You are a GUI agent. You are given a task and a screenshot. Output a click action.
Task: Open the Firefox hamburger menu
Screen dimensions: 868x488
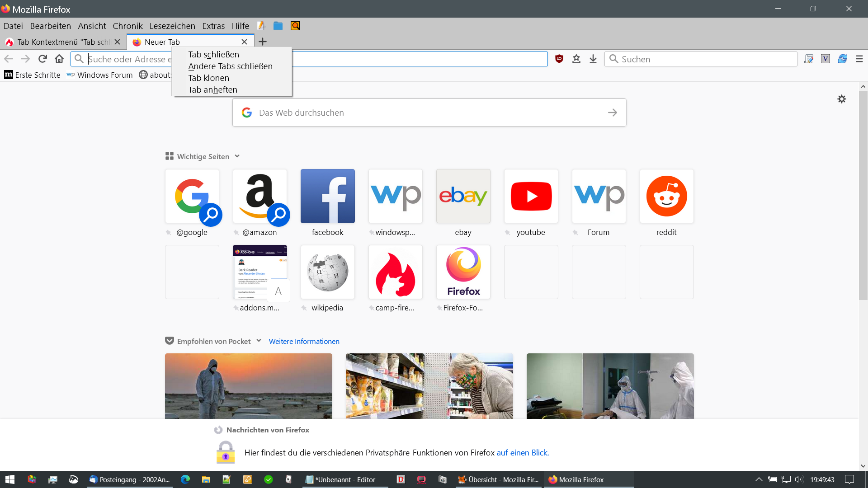859,59
